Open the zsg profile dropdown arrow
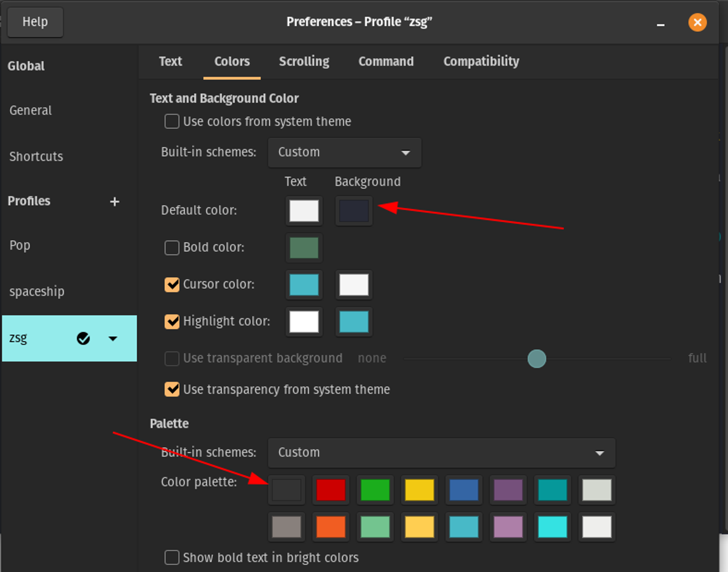Screen dimensions: 728x572 (113, 339)
